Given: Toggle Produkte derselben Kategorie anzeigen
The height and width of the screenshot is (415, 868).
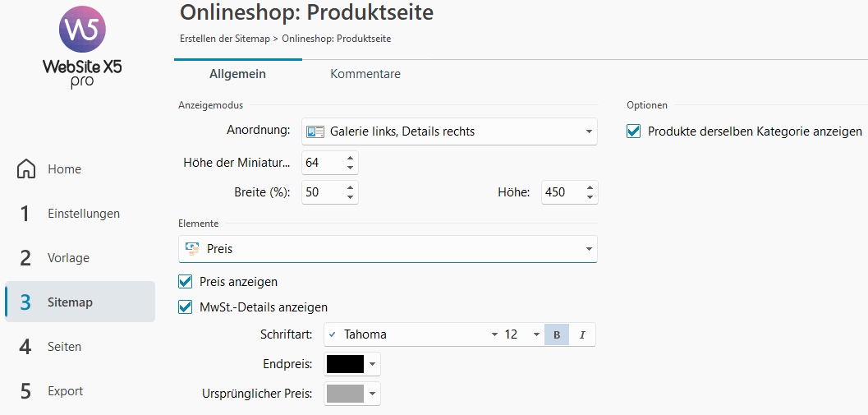Looking at the screenshot, I should pyautogui.click(x=633, y=131).
